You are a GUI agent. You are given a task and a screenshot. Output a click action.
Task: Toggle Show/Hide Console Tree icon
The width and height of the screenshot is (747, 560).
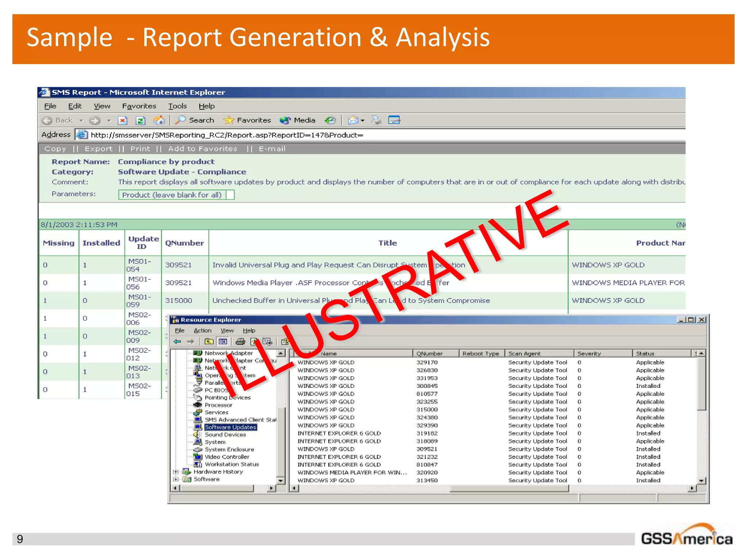(223, 342)
